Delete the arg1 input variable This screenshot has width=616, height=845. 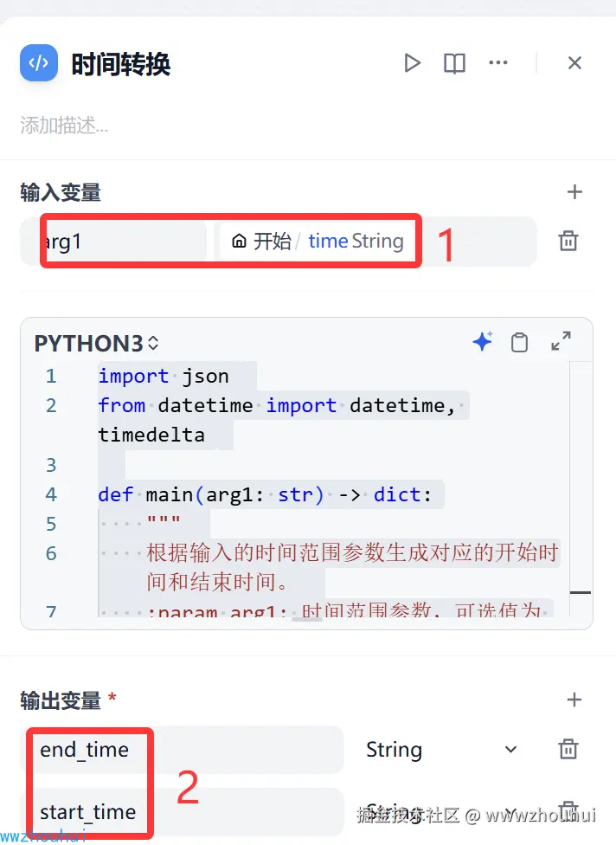[x=568, y=241]
